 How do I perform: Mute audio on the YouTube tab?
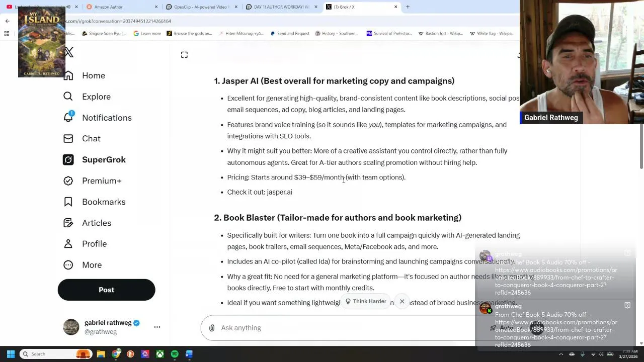(x=69, y=7)
